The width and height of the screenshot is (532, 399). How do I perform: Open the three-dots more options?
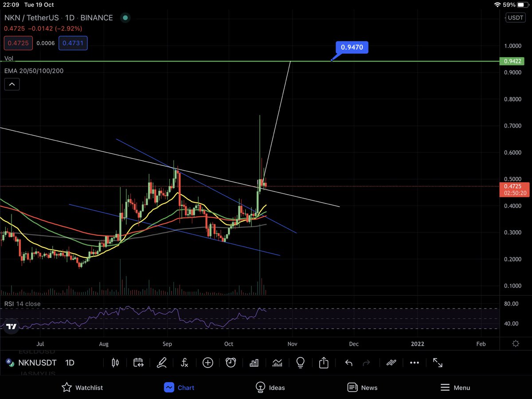coord(414,363)
